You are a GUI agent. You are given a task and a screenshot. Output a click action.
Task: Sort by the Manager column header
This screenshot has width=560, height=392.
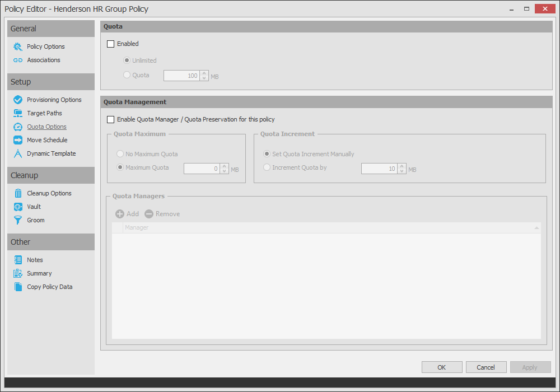pos(332,228)
